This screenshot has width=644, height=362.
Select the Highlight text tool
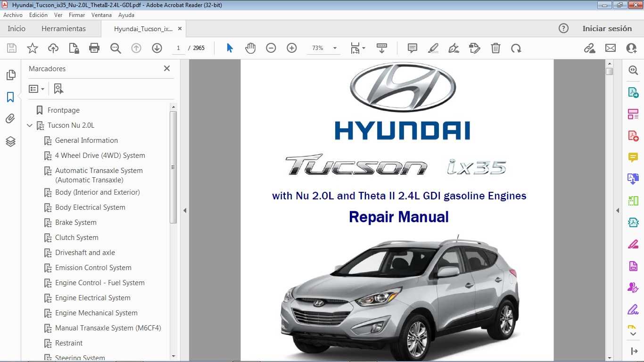tap(433, 48)
